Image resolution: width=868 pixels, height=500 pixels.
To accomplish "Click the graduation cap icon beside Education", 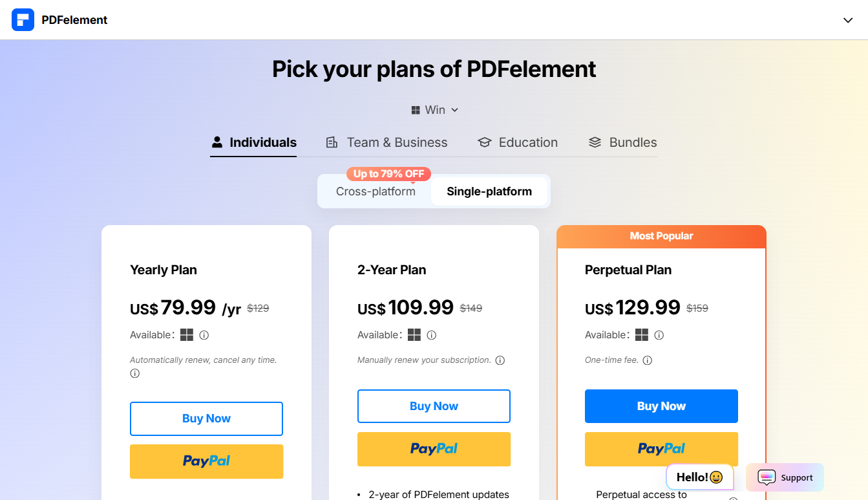I will click(x=485, y=142).
